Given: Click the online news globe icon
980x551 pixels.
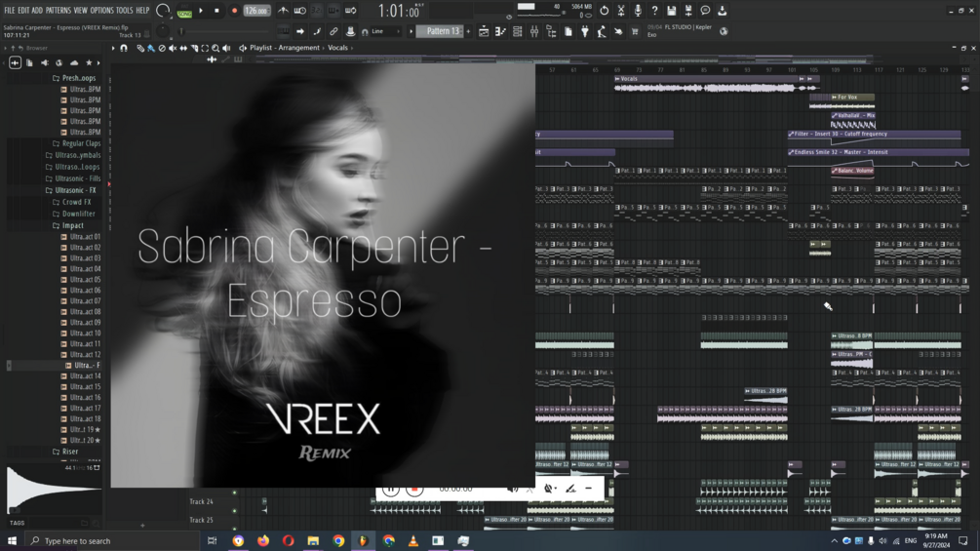Looking at the screenshot, I should click(724, 31).
